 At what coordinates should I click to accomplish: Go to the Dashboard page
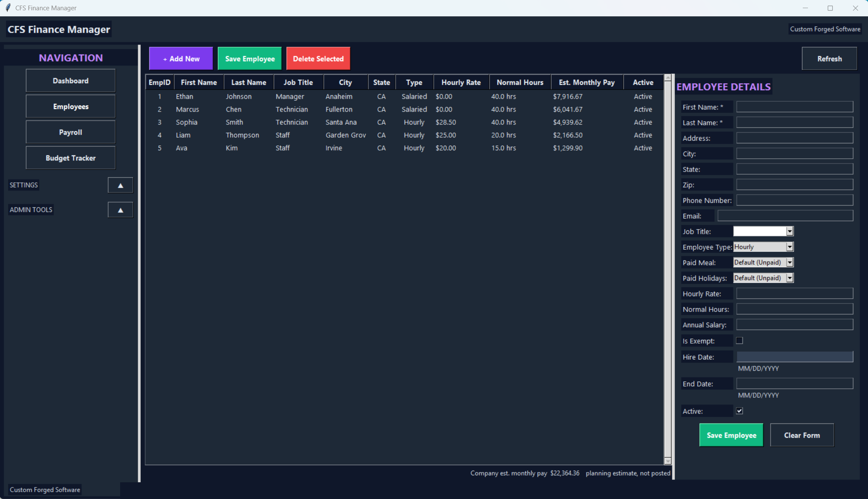tap(70, 81)
